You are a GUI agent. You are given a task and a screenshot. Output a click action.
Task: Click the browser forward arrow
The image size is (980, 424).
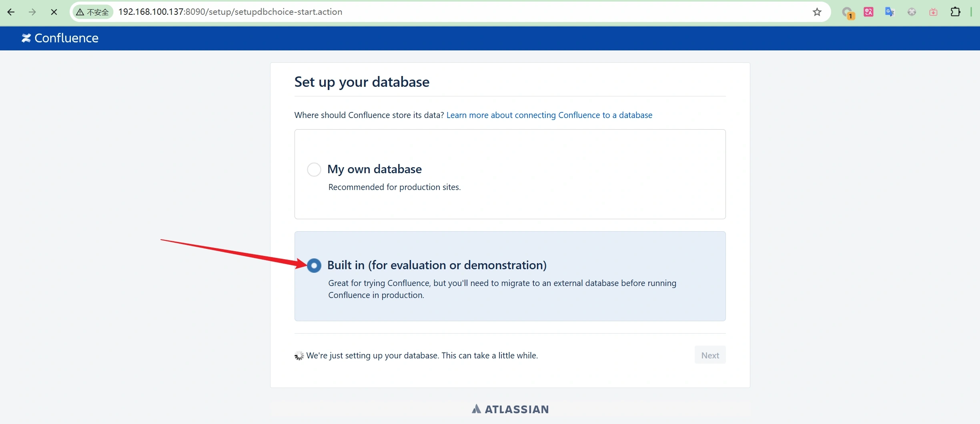tap(32, 12)
